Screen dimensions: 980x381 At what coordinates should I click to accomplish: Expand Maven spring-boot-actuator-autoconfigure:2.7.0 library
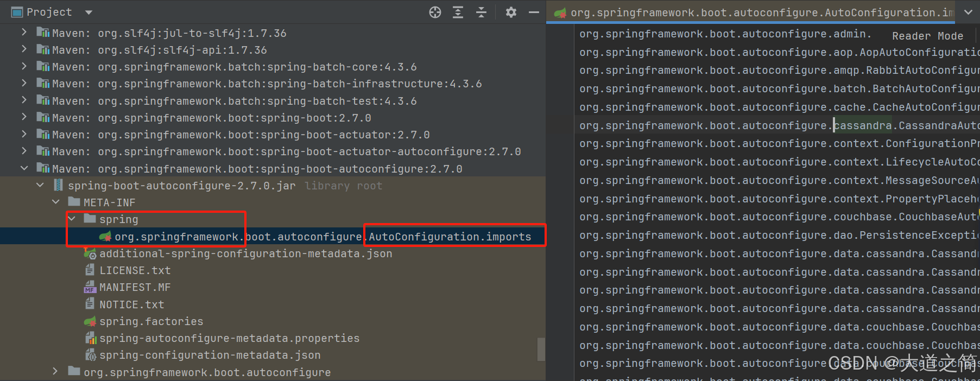pos(24,151)
